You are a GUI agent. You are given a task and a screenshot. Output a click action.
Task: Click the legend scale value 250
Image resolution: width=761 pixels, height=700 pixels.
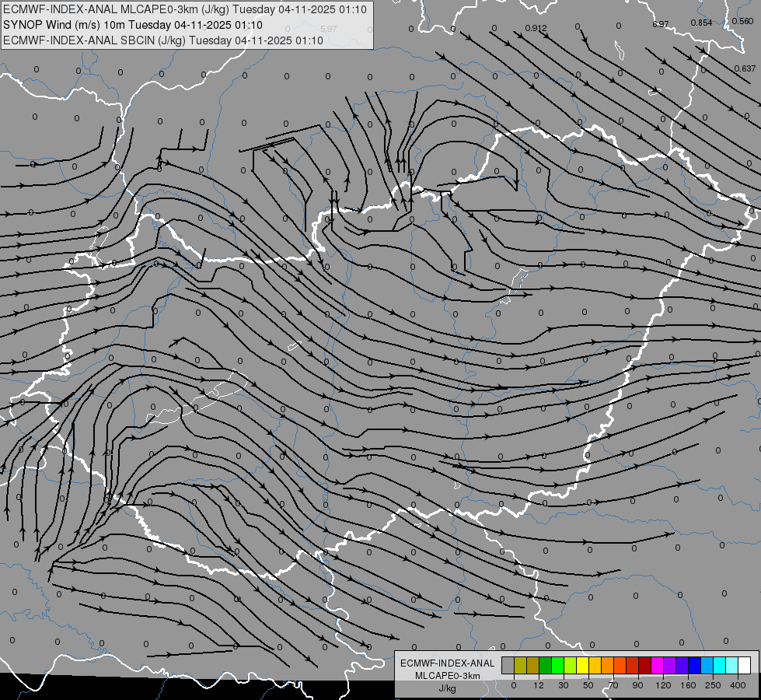click(713, 685)
